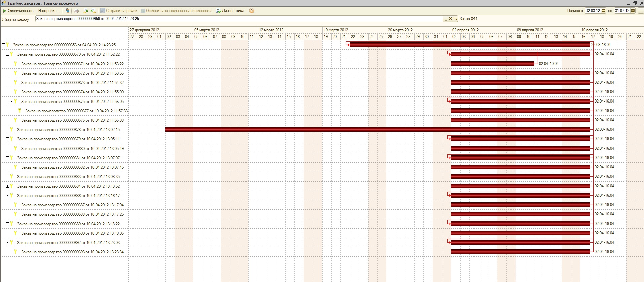
Task: Open Настройка... settings
Action: [49, 11]
